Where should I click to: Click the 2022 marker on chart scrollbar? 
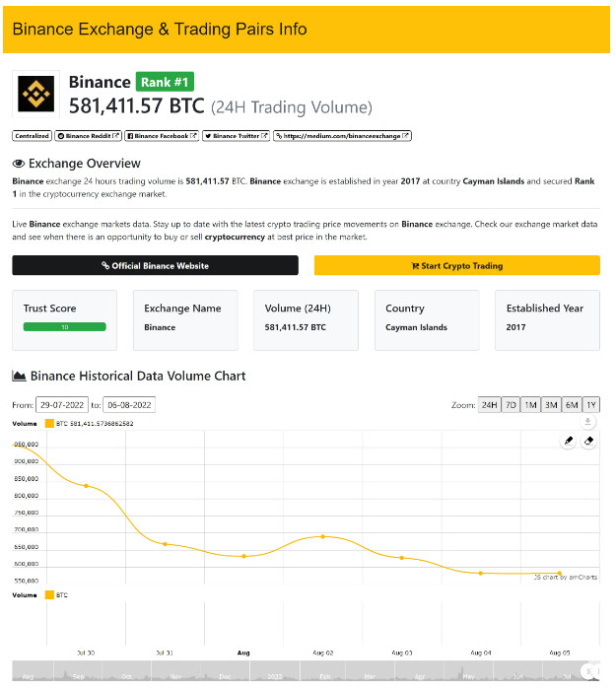coord(275,676)
